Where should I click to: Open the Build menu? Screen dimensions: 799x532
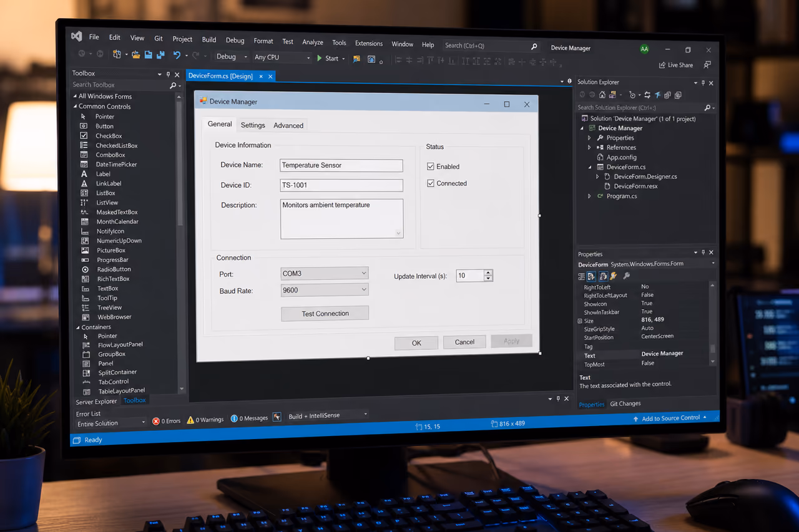209,39
